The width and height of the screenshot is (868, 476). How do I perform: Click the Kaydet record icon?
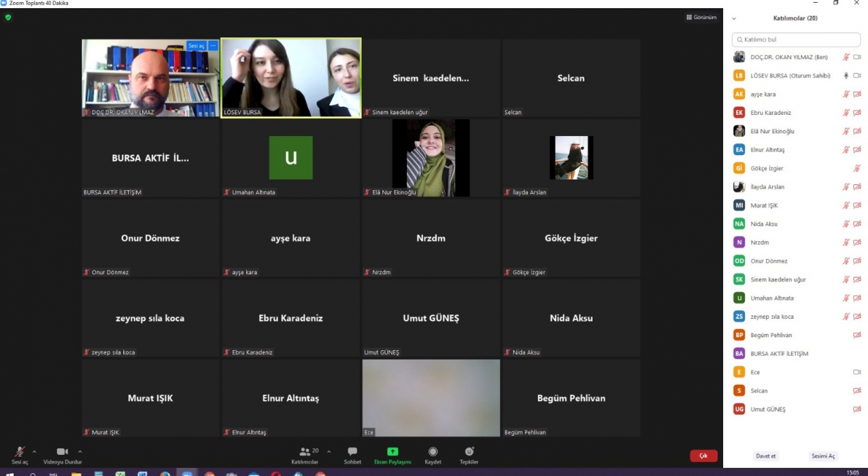[x=433, y=454]
